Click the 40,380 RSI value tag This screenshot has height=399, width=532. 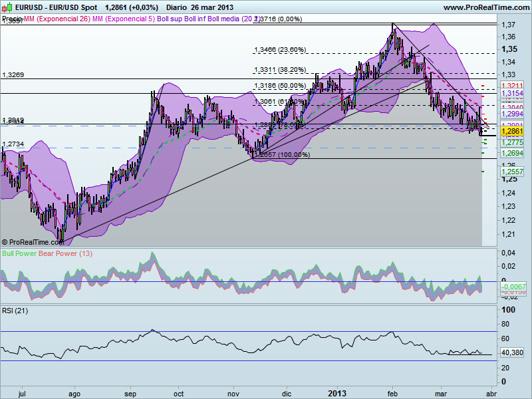coord(512,353)
